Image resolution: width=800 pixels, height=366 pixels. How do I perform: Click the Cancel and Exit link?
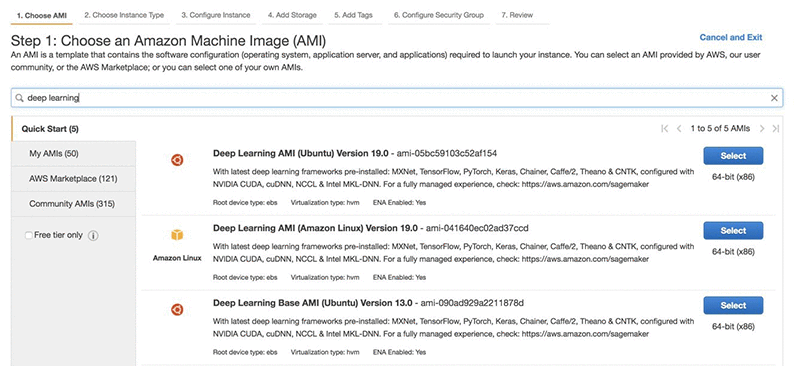click(x=731, y=37)
